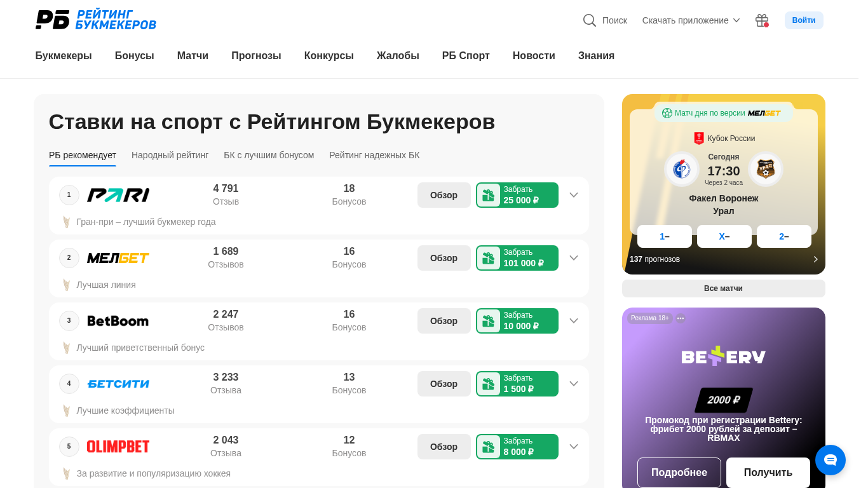Switch to БК с лучшим бонусом tab
Viewport: 868px width, 488px height.
pos(269,155)
